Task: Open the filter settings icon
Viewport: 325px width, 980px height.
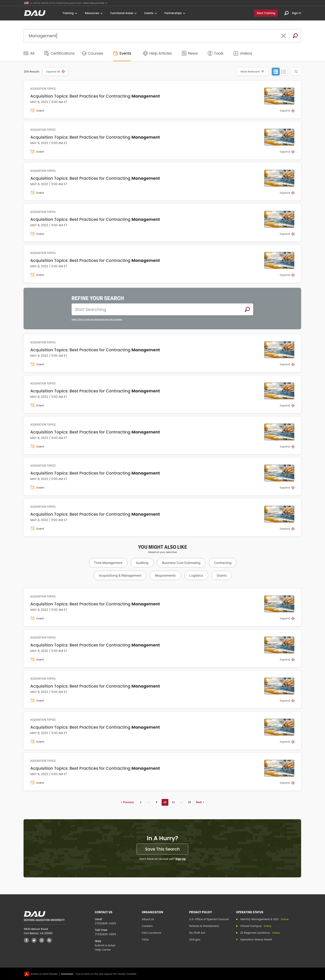Action: [x=296, y=72]
